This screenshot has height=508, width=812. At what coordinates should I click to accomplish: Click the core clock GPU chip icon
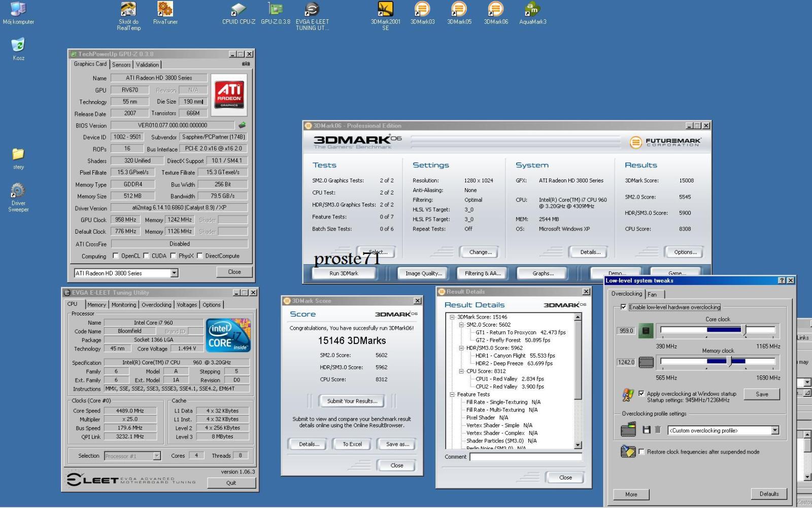[646, 331]
